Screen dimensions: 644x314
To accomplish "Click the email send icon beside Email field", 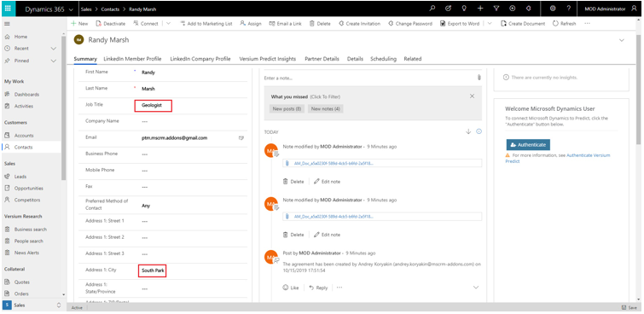I will coord(241,138).
